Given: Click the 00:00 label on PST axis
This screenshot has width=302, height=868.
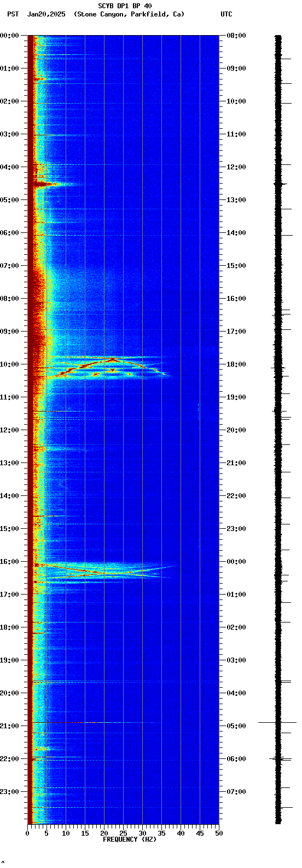Looking at the screenshot, I should tap(9, 36).
